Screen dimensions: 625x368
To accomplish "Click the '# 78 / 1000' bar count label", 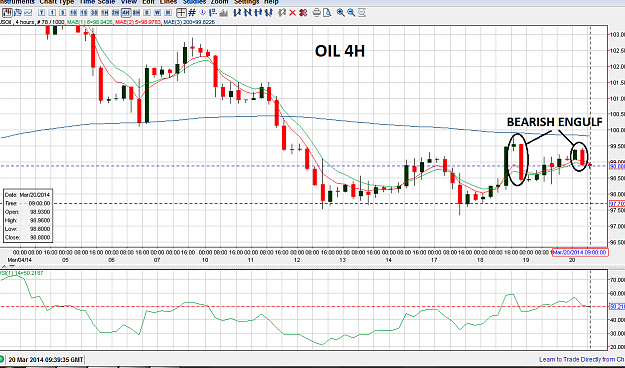I will 51,22.
